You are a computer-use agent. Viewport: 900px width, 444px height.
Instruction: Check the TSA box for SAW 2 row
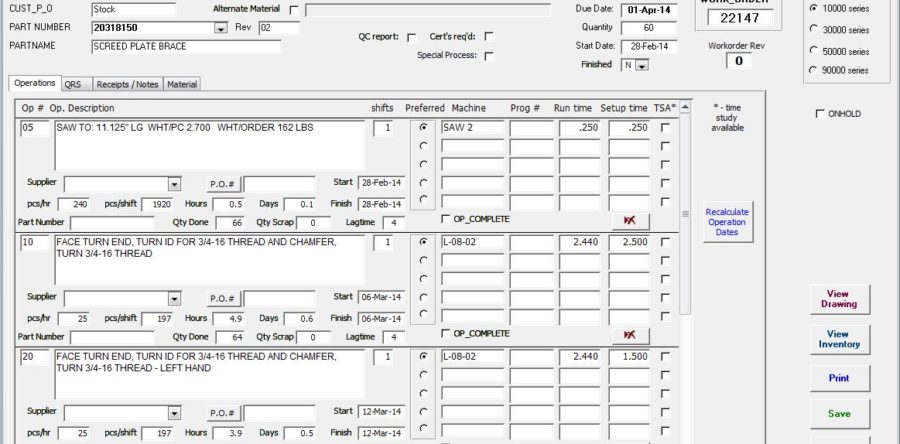665,128
